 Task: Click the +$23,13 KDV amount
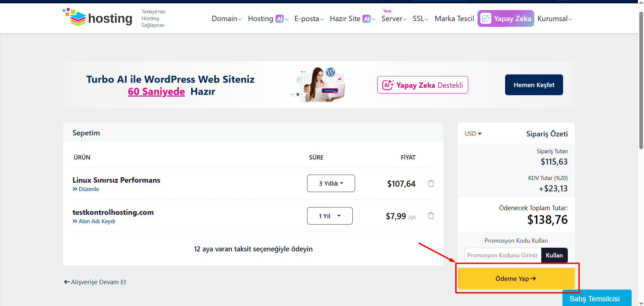pyautogui.click(x=553, y=189)
